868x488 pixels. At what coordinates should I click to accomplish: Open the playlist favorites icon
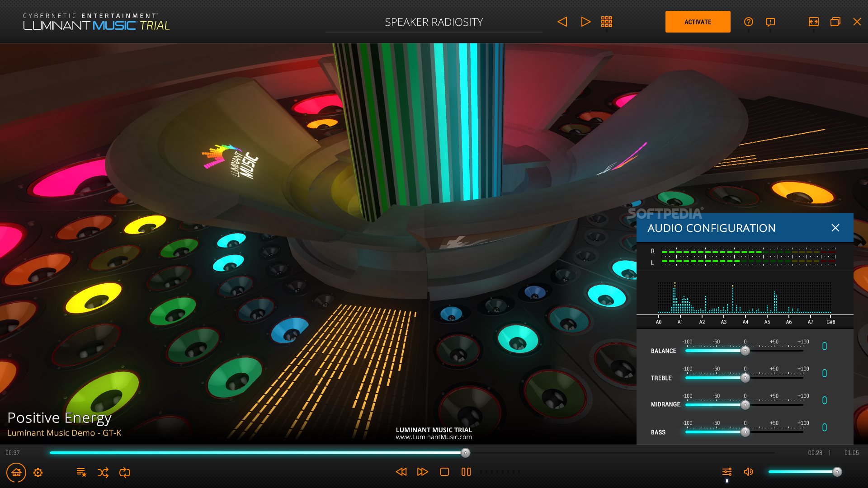[81, 473]
